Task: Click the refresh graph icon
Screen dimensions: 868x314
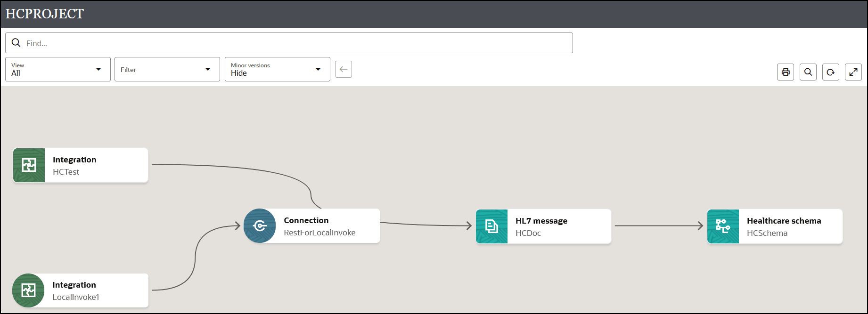Action: point(831,72)
